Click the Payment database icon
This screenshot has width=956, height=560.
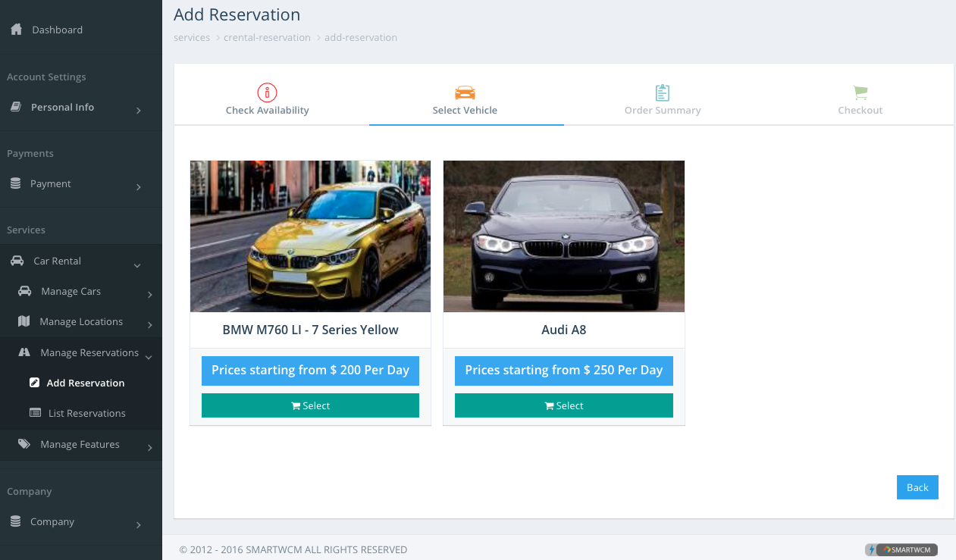click(x=15, y=183)
